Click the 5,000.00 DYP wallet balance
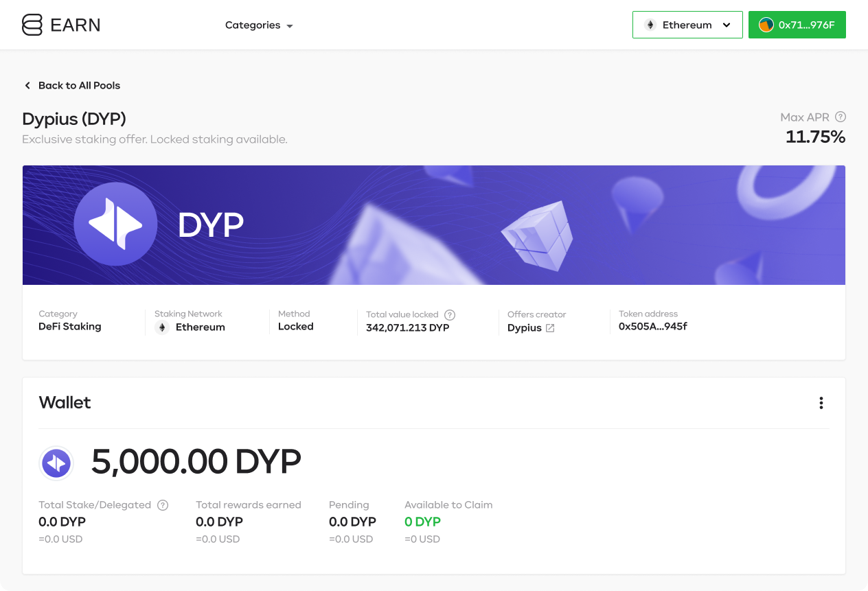 [196, 462]
